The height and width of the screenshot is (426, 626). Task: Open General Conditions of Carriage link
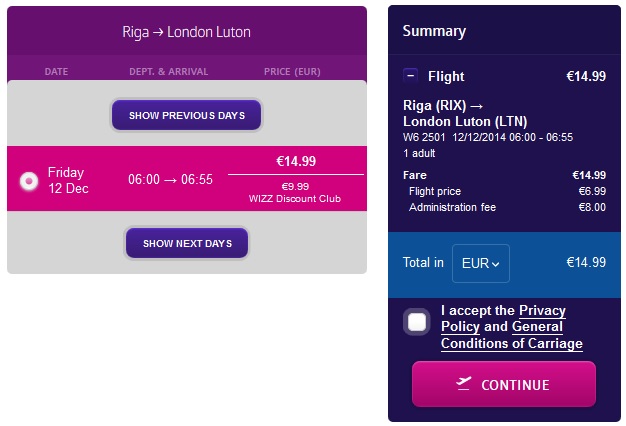512,335
